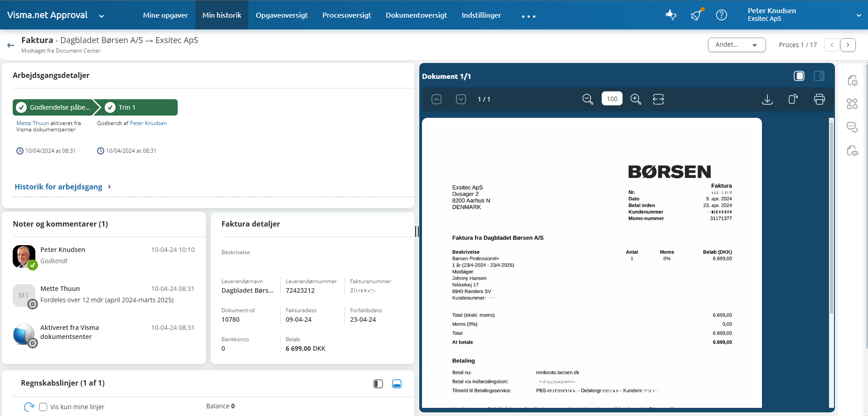Switch to single document view layout
The width and height of the screenshot is (868, 416).
pos(799,76)
